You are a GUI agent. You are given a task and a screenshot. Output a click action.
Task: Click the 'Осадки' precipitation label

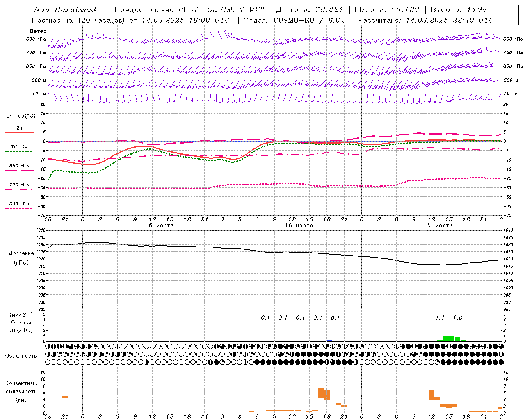(x=21, y=322)
